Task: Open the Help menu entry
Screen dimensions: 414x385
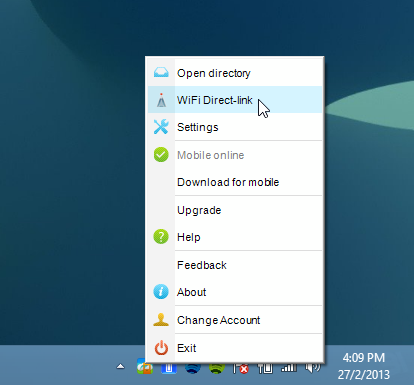Action: point(235,237)
